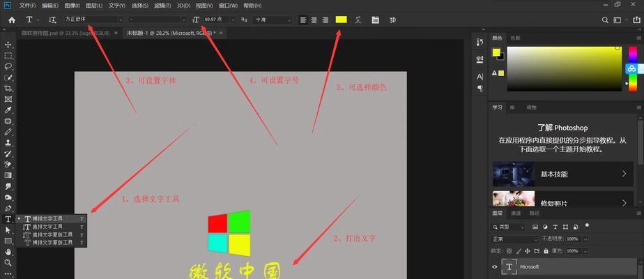Toggle the type layer filter

[x=555, y=227]
